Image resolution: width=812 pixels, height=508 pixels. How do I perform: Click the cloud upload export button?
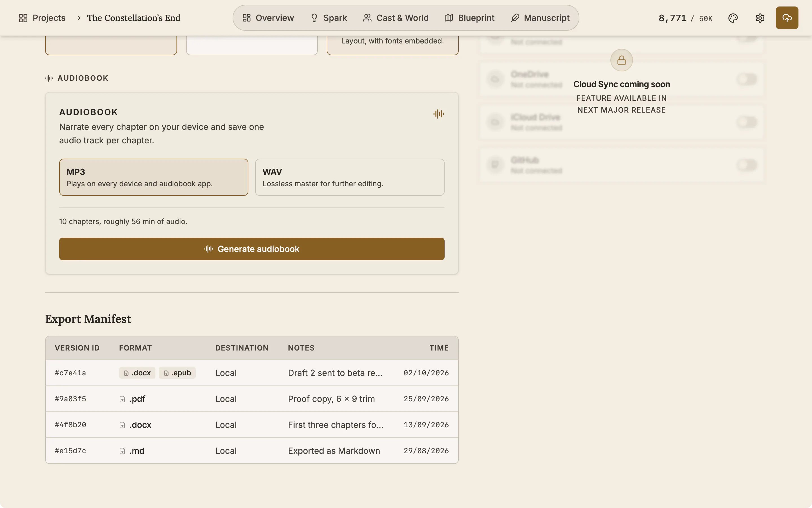pos(787,18)
